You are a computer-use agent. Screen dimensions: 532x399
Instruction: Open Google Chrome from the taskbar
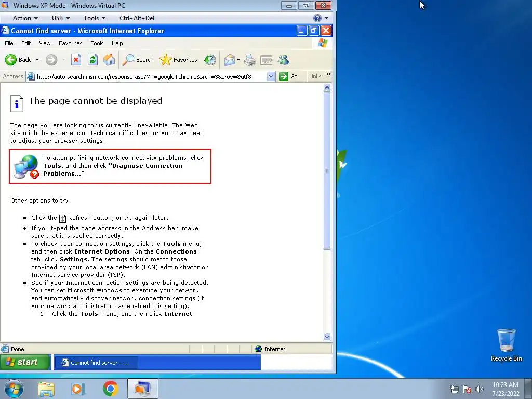(110, 389)
